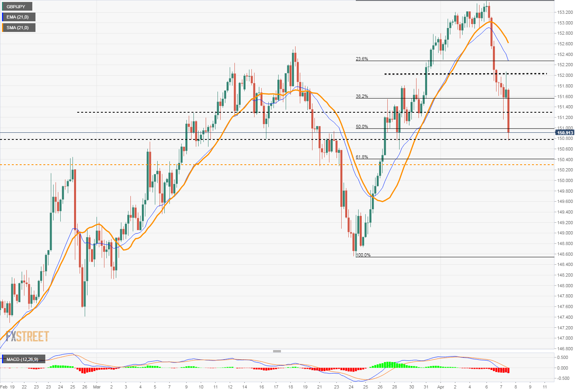Viewport: 582px width, 392px height.
Task: Select the 23.6% Fibonacci level label
Action: click(x=362, y=59)
